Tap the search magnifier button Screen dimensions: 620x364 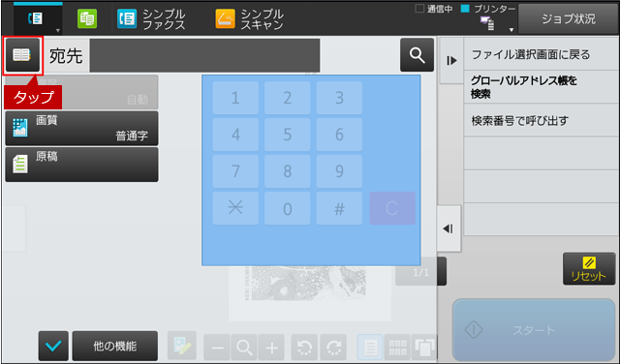coord(417,55)
